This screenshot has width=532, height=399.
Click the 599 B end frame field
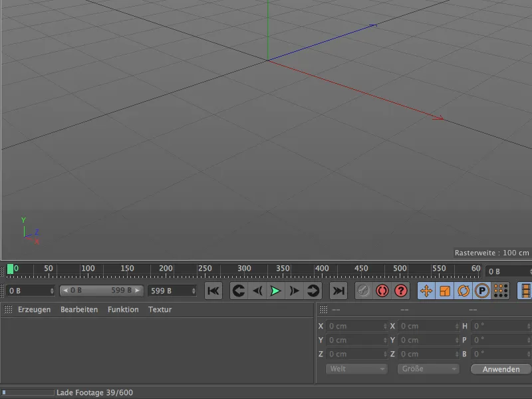[x=172, y=291]
